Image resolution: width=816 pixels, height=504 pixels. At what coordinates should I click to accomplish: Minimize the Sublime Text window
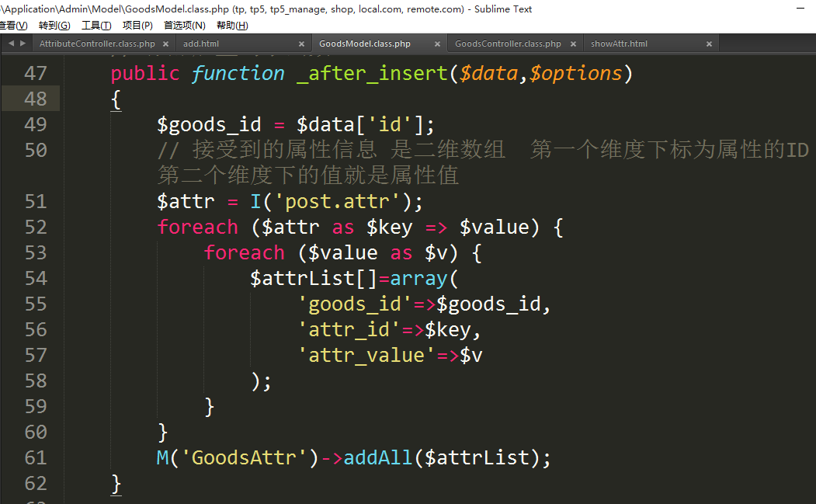coord(801,9)
